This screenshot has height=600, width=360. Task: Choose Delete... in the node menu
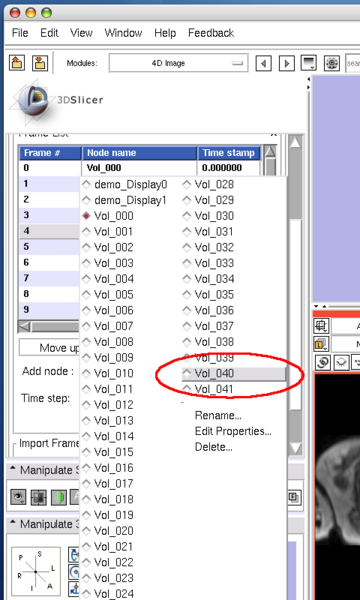[x=213, y=447]
